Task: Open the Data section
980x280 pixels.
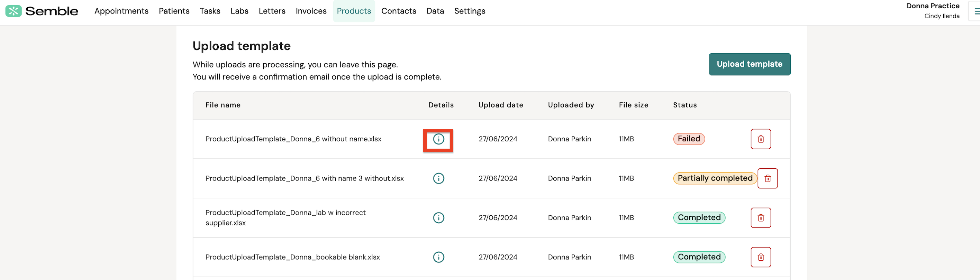Action: pyautogui.click(x=435, y=11)
